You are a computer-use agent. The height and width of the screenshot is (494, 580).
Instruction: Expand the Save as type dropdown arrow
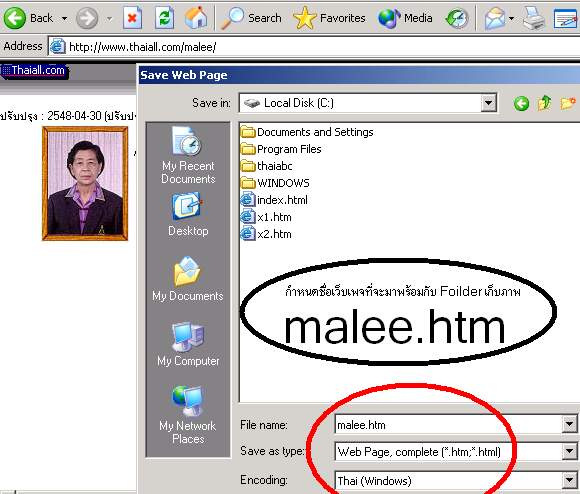(570, 451)
